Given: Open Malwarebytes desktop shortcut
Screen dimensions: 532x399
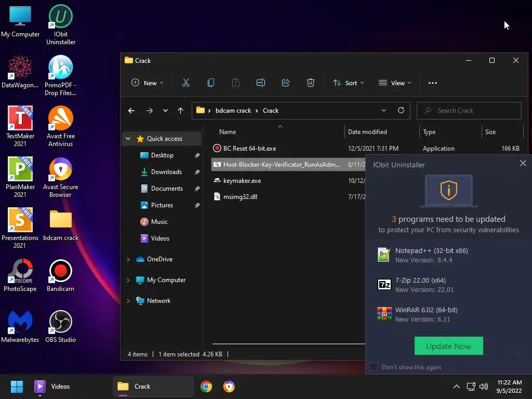Looking at the screenshot, I should (x=20, y=326).
